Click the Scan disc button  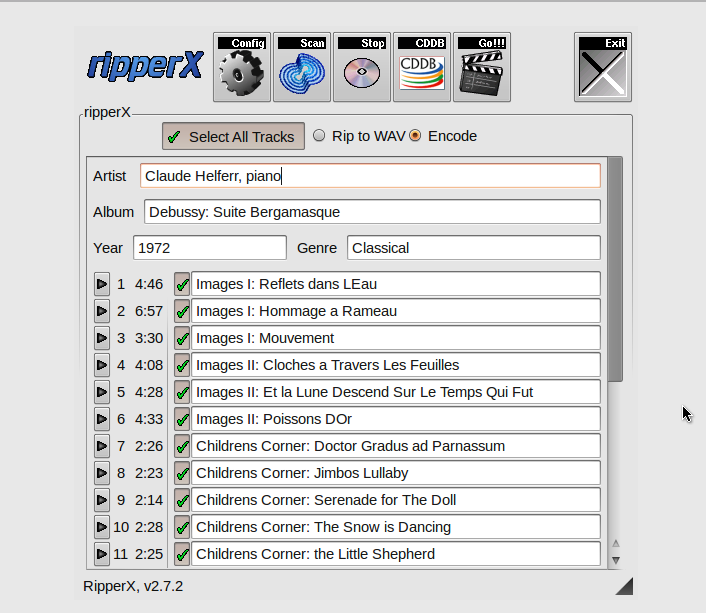pyautogui.click(x=302, y=67)
